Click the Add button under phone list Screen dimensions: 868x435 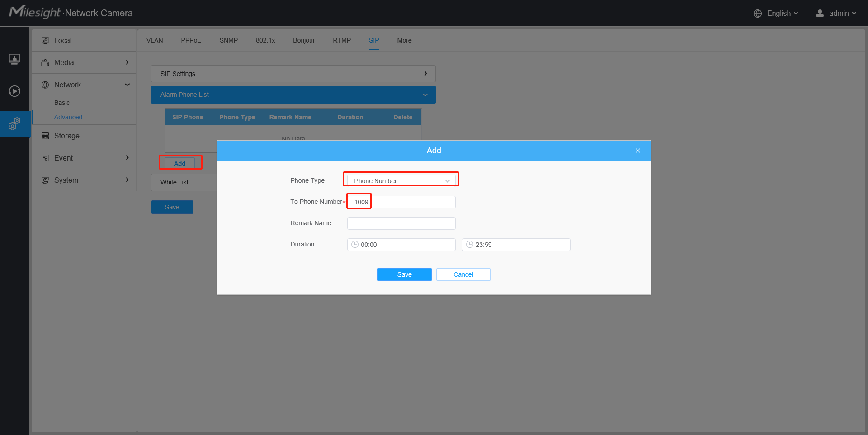point(179,163)
